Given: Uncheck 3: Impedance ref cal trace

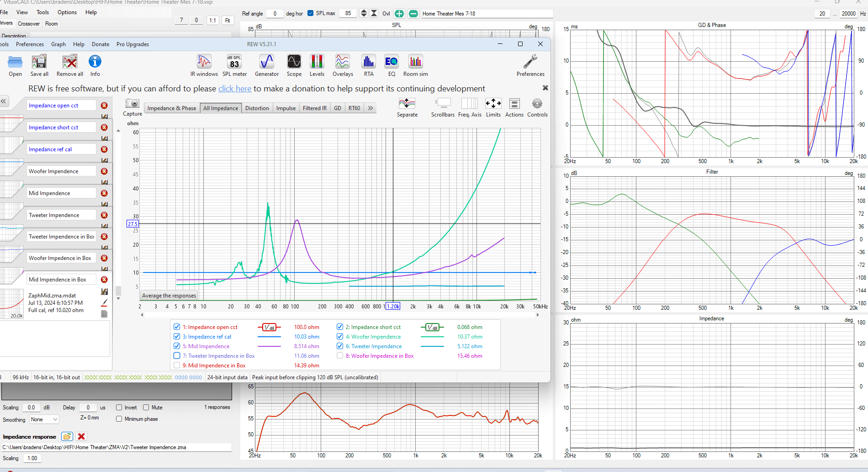Looking at the screenshot, I should 177,337.
